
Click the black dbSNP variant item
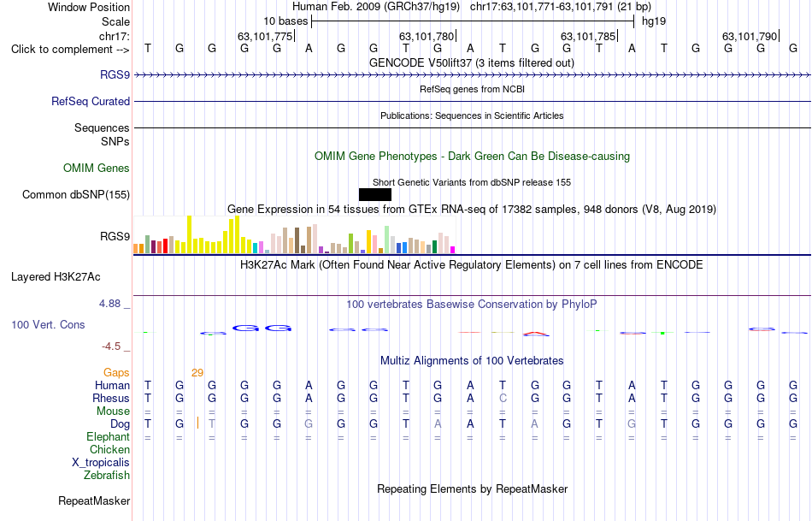tap(375, 194)
